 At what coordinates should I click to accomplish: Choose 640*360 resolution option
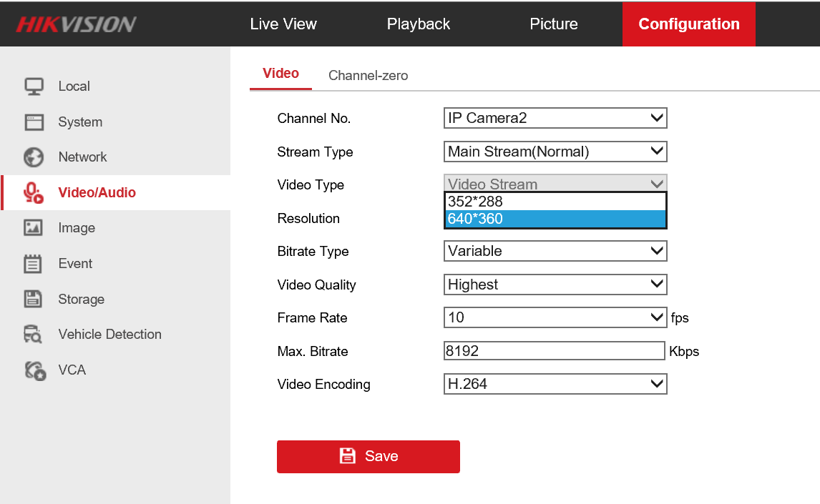pos(555,219)
